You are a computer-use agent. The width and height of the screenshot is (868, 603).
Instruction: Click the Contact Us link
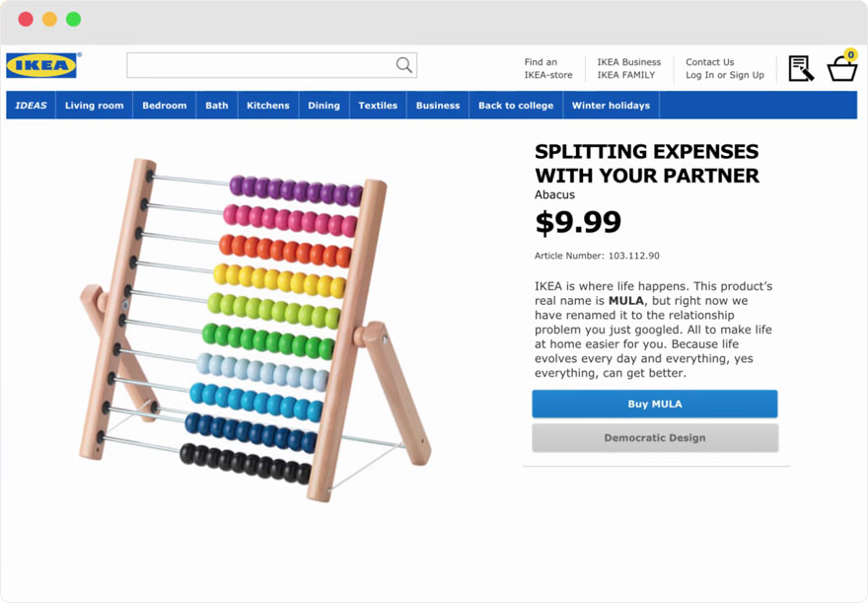click(709, 61)
